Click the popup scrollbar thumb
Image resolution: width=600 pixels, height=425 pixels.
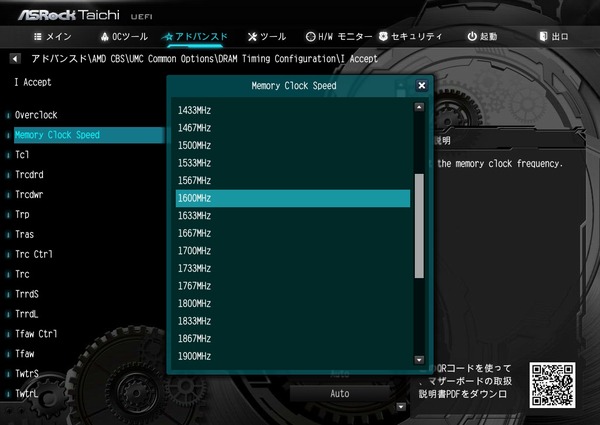point(419,226)
